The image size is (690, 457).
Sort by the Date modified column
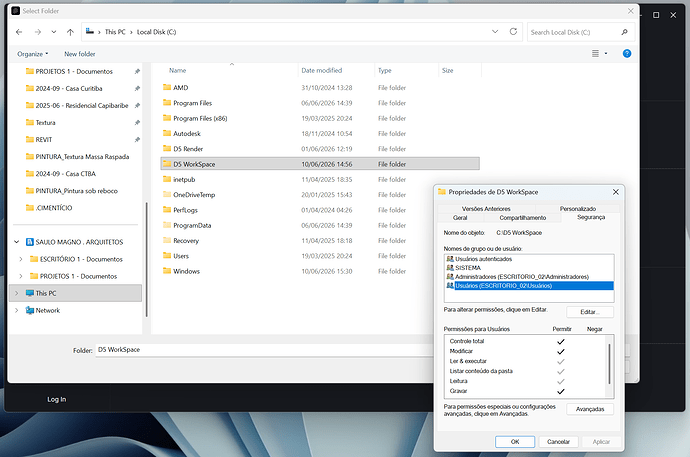click(x=322, y=70)
